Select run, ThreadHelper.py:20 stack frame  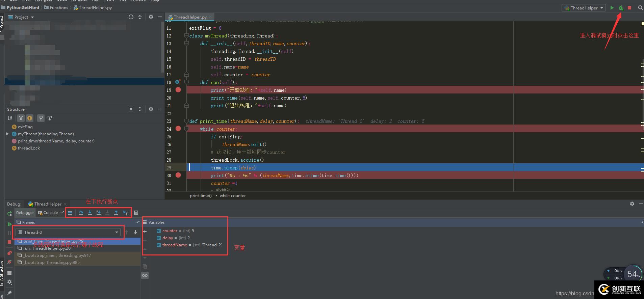tap(47, 248)
